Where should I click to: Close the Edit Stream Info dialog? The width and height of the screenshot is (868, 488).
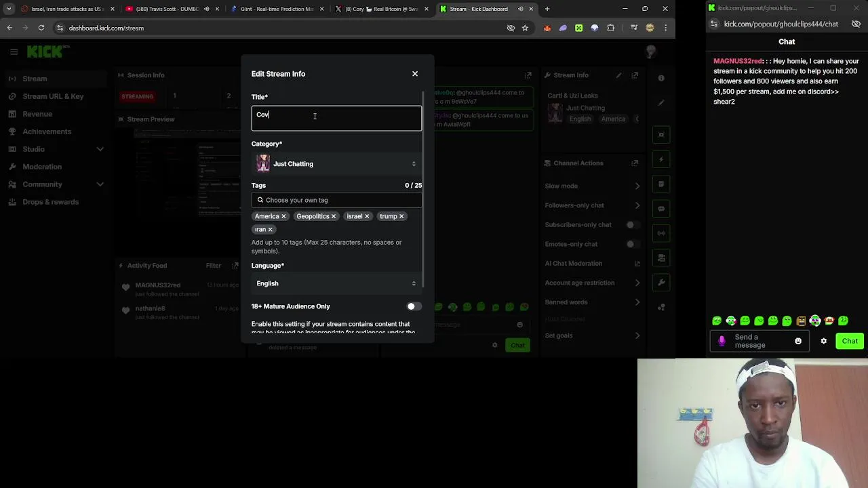pyautogui.click(x=415, y=74)
